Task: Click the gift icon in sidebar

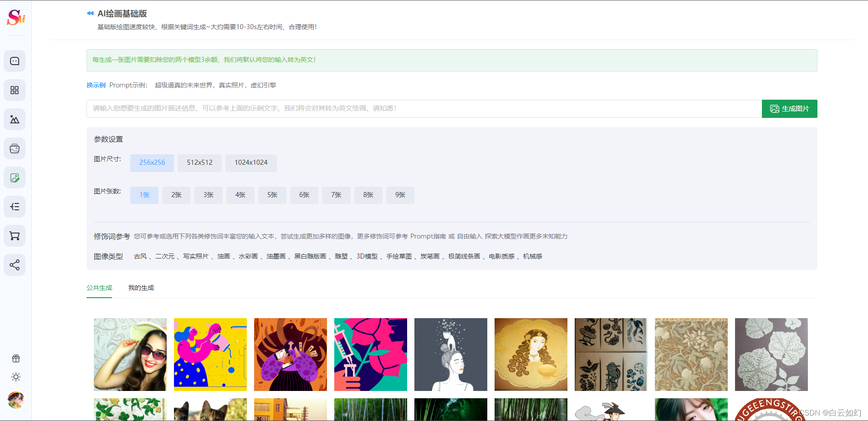Action: pos(16,359)
